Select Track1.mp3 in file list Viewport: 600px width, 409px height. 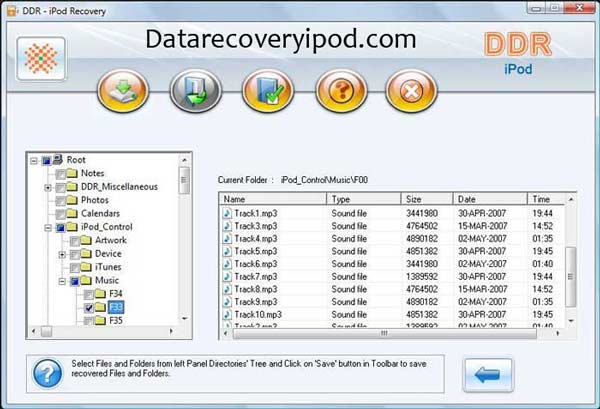point(256,213)
